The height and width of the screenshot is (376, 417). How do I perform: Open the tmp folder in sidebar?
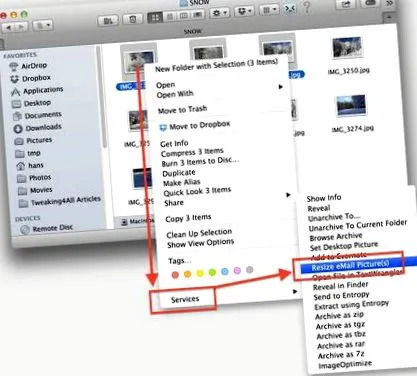(28, 153)
